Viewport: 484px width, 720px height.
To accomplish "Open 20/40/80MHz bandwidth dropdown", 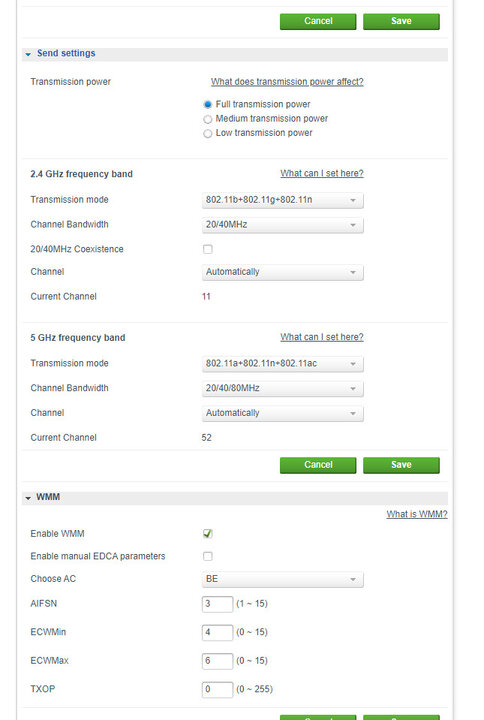I will pos(282,388).
